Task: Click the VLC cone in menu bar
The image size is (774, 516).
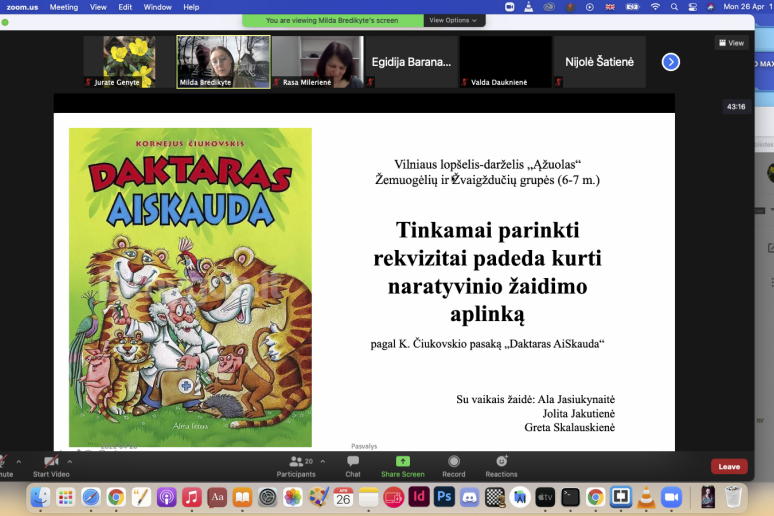Action: click(529, 7)
